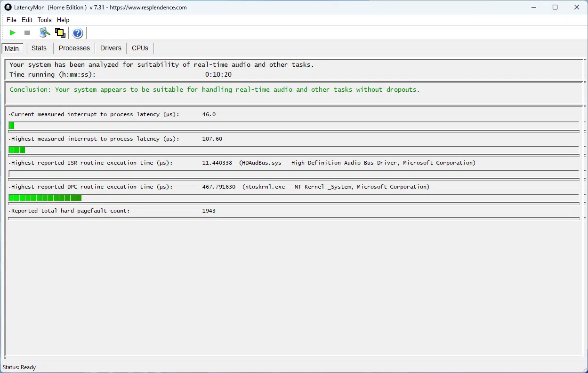Click the LatencyMon app icon in title bar

(8, 7)
